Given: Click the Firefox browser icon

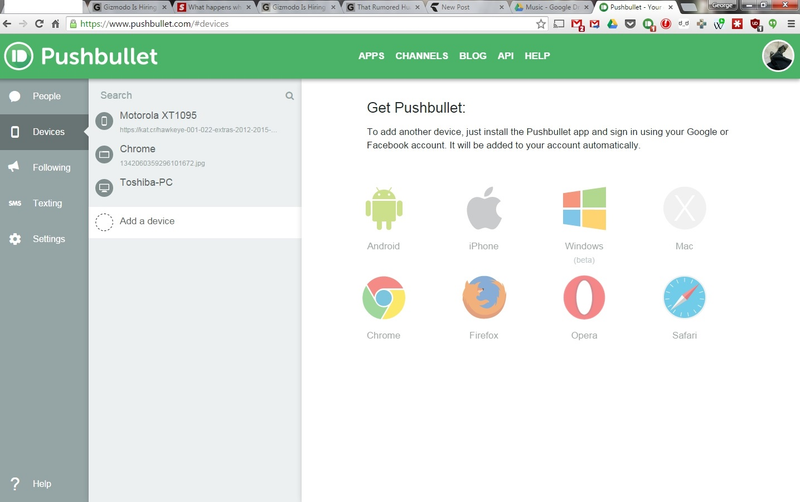Looking at the screenshot, I should [484, 298].
